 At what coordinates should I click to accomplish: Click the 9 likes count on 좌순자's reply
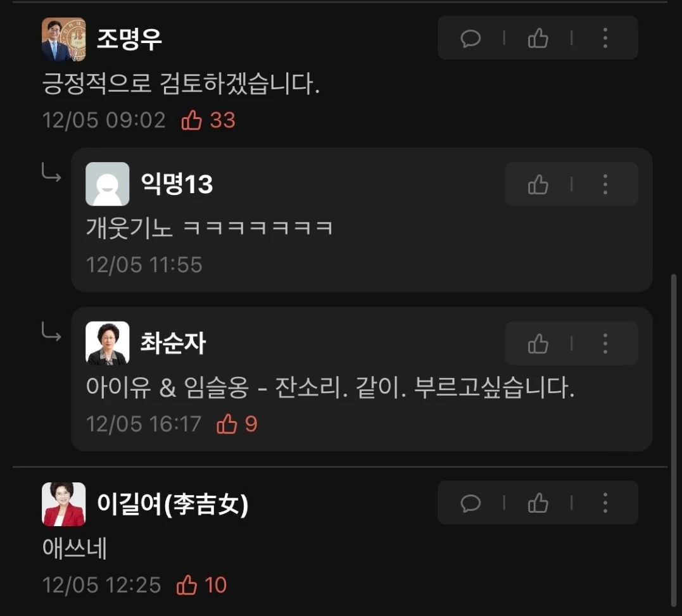point(251,424)
